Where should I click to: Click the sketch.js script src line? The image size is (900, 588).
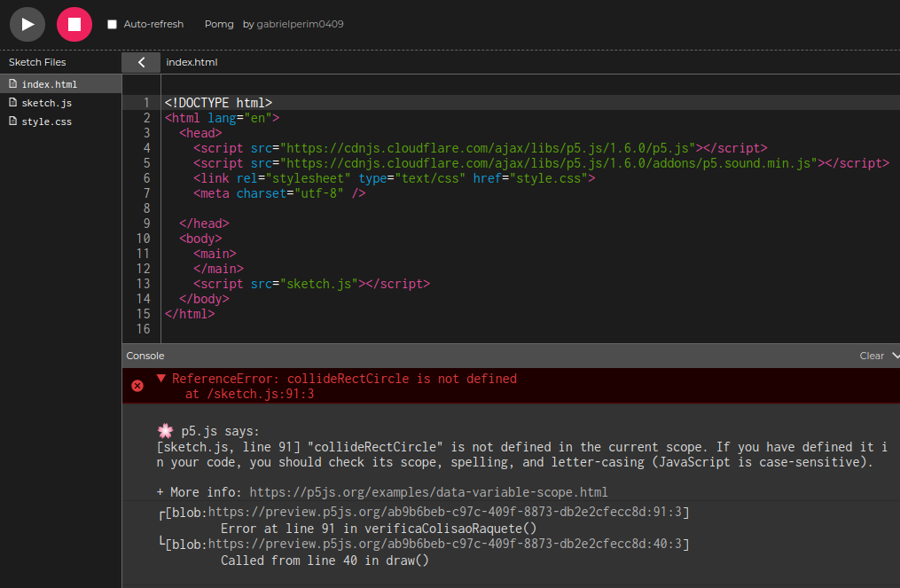click(311, 284)
